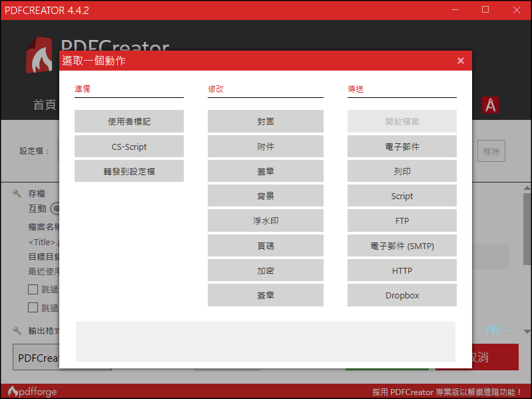Click the pdfforge logo in footer

point(32,392)
